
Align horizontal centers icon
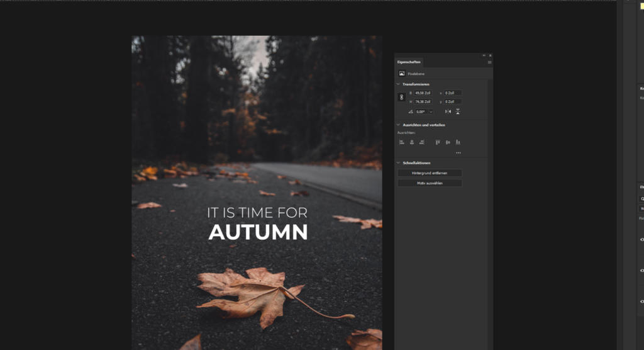tap(412, 142)
